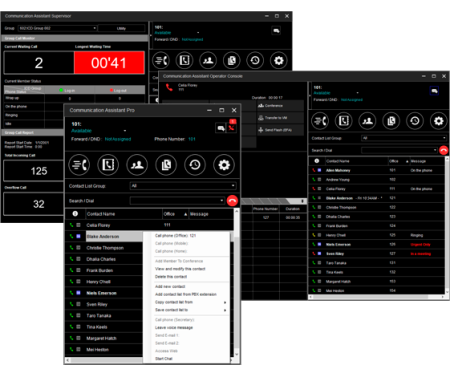Open settings gear in Assistant Pro toolbar
This screenshot has width=450, height=365.
click(224, 165)
